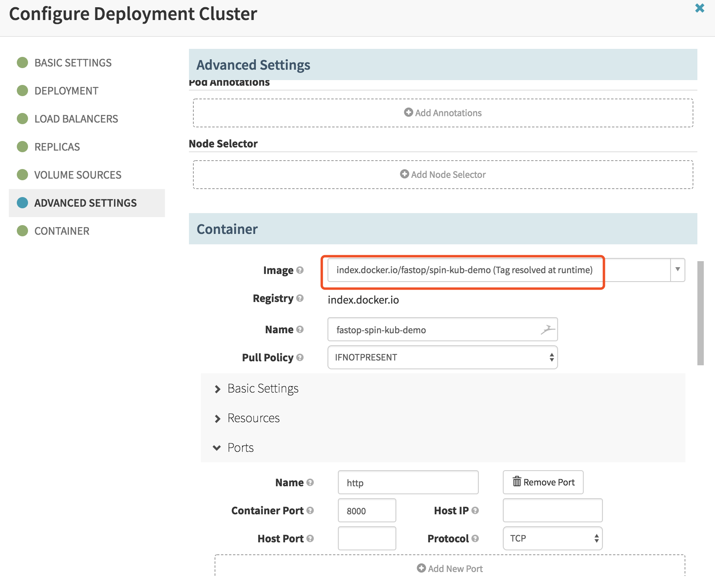Click the help icon beside Registry label
The height and width of the screenshot is (588, 715).
[x=300, y=298]
